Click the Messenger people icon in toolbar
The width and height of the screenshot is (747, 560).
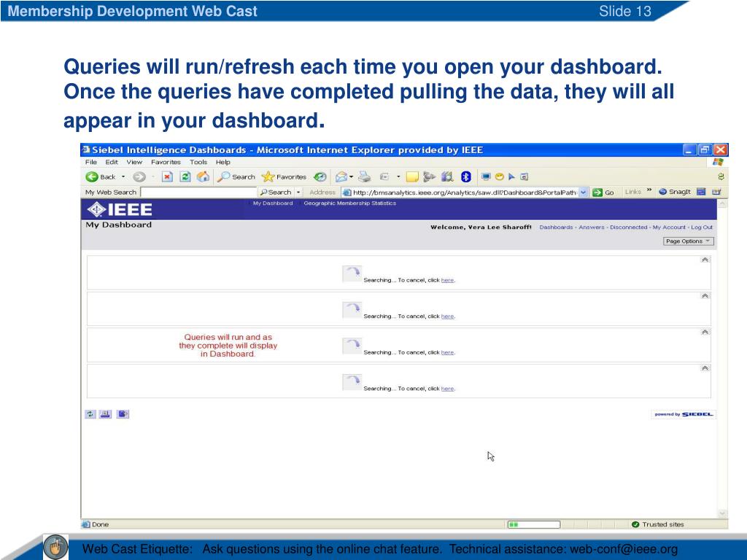[x=429, y=177]
